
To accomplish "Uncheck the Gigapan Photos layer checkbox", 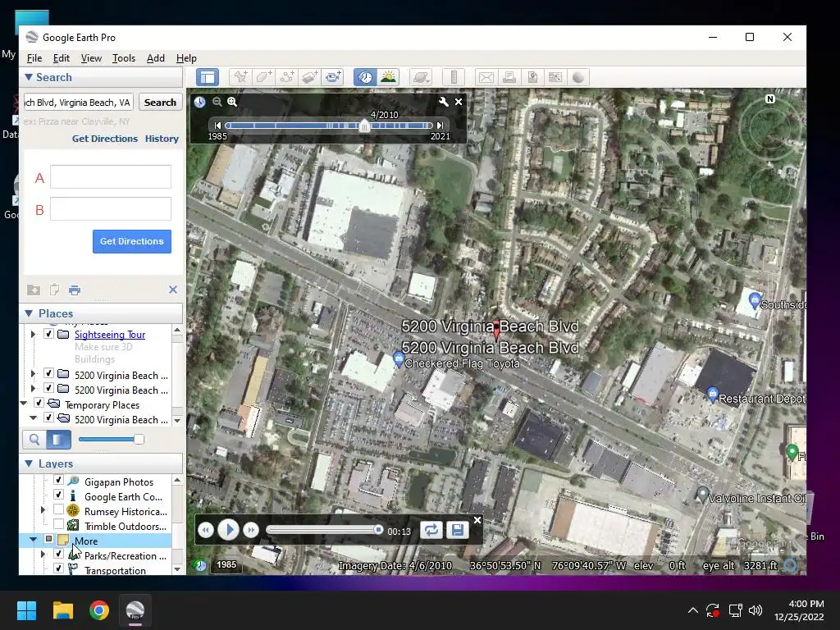I will point(58,480).
